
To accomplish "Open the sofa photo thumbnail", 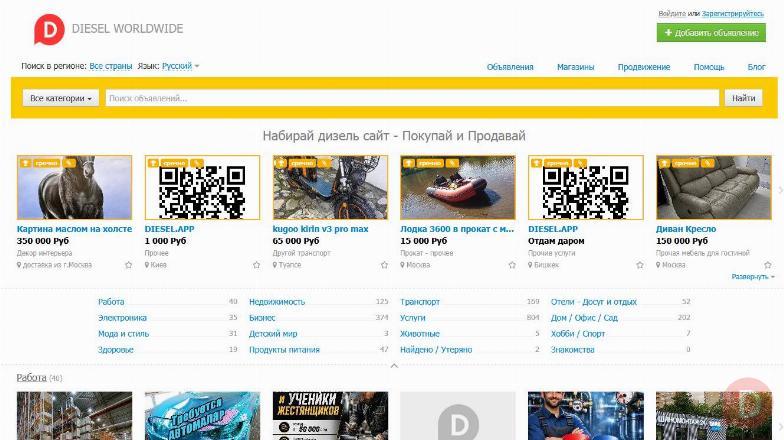I will click(714, 188).
